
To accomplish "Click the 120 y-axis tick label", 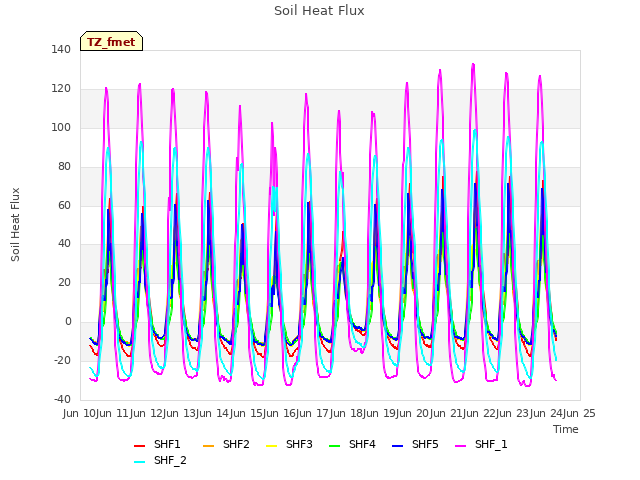I will click(61, 89).
